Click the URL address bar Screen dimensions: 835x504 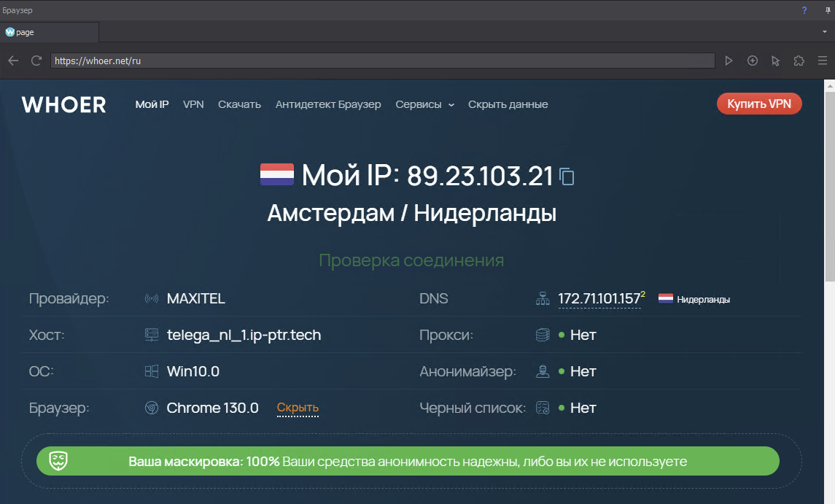click(382, 61)
